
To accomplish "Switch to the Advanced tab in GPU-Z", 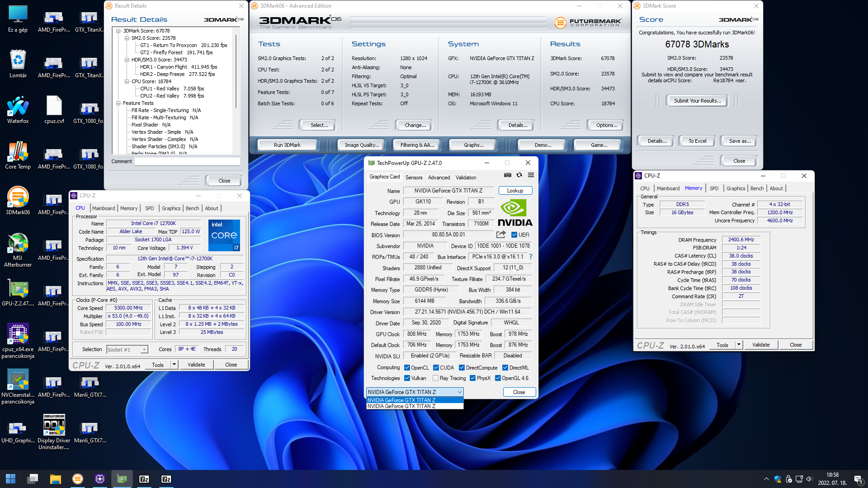I will [439, 178].
